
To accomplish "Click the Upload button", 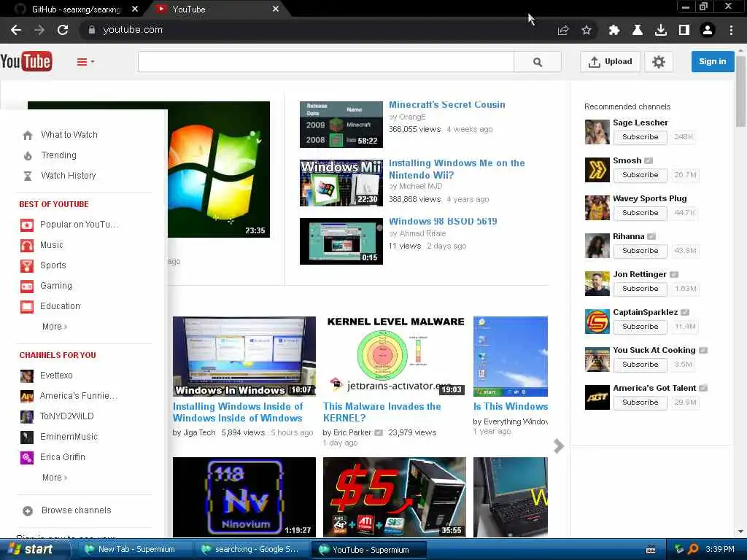I will (610, 62).
